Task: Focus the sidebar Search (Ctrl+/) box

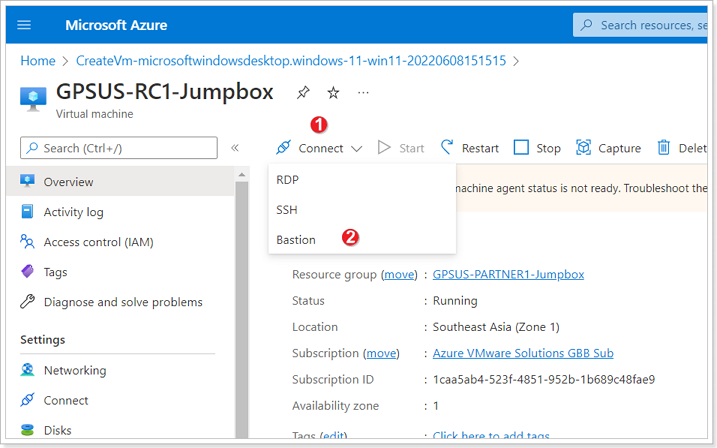Action: 119,148
